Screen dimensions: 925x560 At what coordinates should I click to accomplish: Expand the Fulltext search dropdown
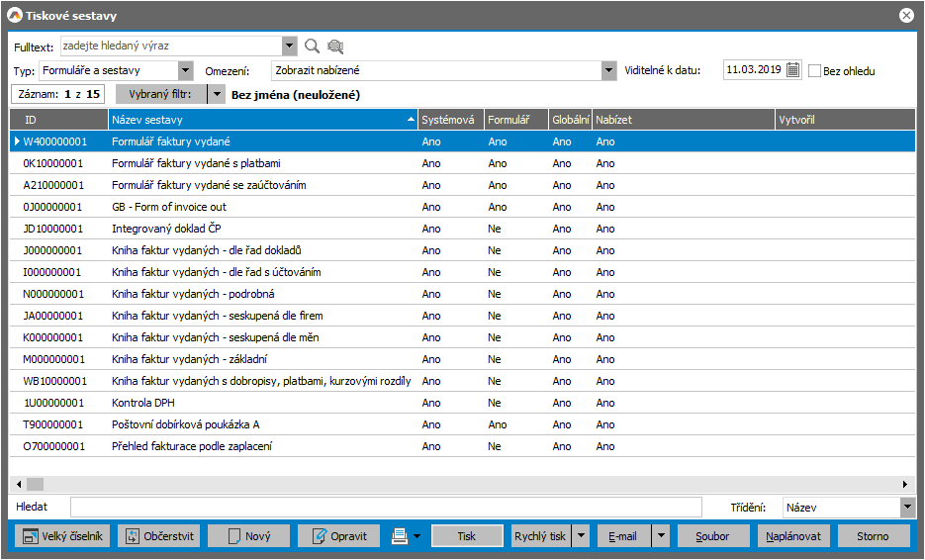tap(289, 46)
